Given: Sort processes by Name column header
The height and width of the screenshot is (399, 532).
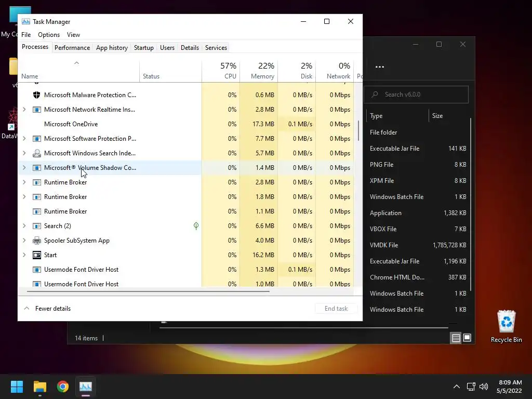Looking at the screenshot, I should pos(79,71).
